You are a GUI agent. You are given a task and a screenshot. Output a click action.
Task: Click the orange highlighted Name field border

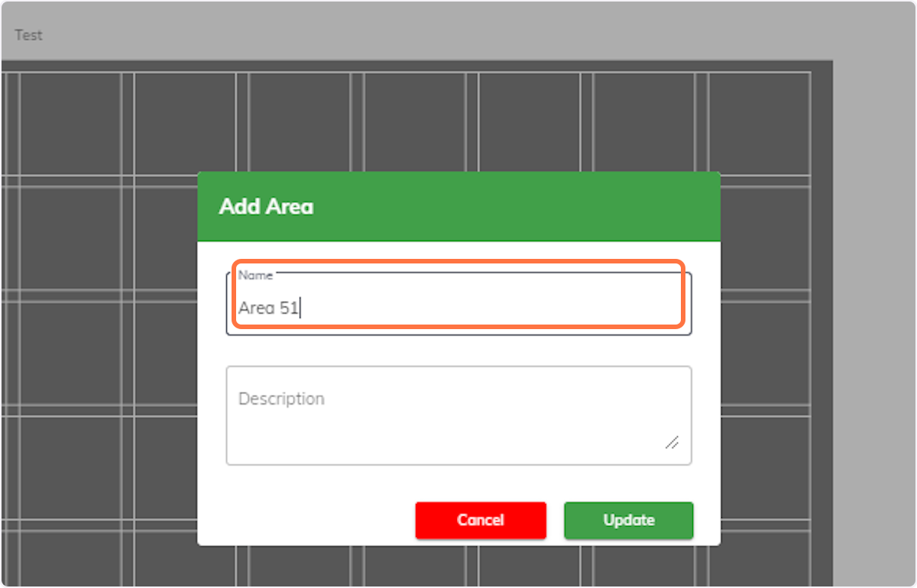(458, 262)
